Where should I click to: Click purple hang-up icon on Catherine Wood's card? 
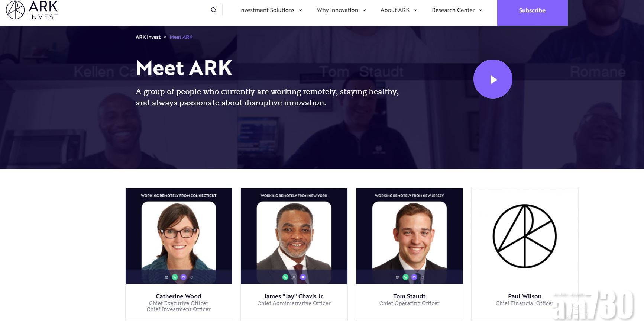pyautogui.click(x=183, y=277)
